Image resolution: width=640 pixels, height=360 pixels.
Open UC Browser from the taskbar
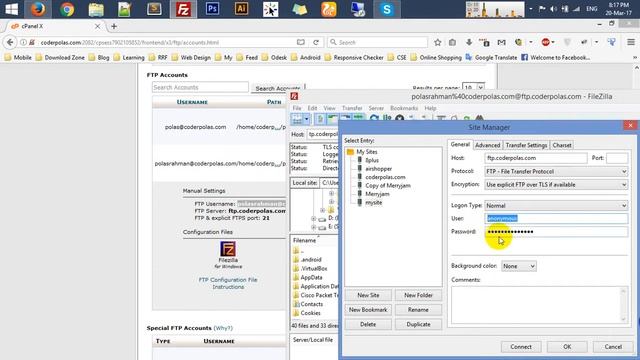click(329, 9)
